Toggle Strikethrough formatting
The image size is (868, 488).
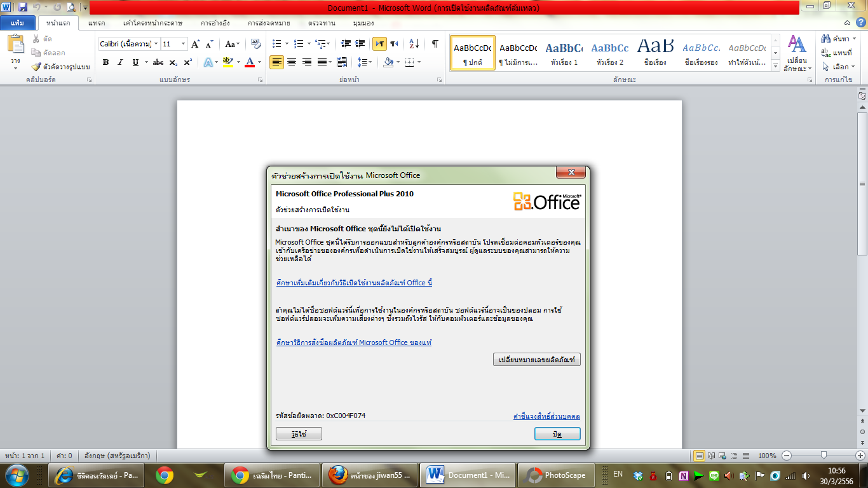158,62
